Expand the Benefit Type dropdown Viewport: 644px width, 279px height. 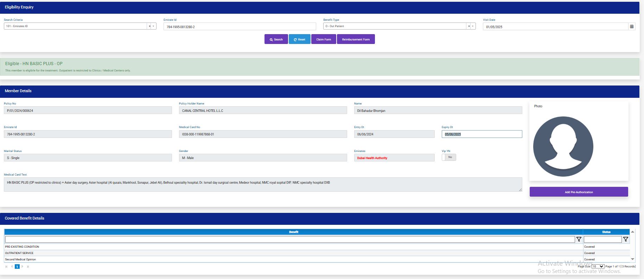click(473, 26)
